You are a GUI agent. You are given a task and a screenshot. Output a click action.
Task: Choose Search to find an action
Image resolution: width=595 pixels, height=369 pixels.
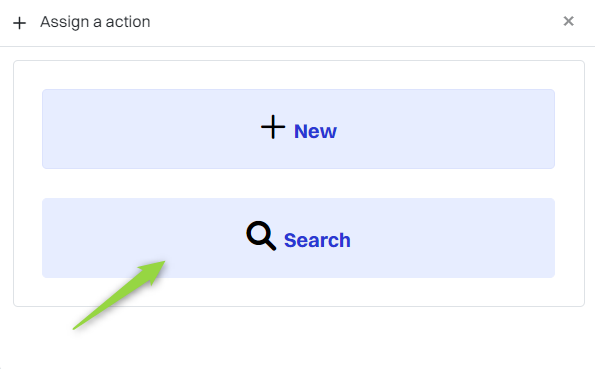point(298,238)
